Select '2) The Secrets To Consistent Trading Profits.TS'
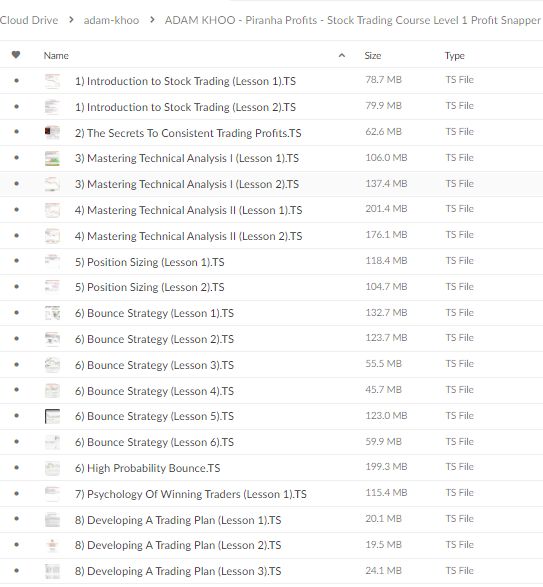The image size is (543, 587). point(188,133)
